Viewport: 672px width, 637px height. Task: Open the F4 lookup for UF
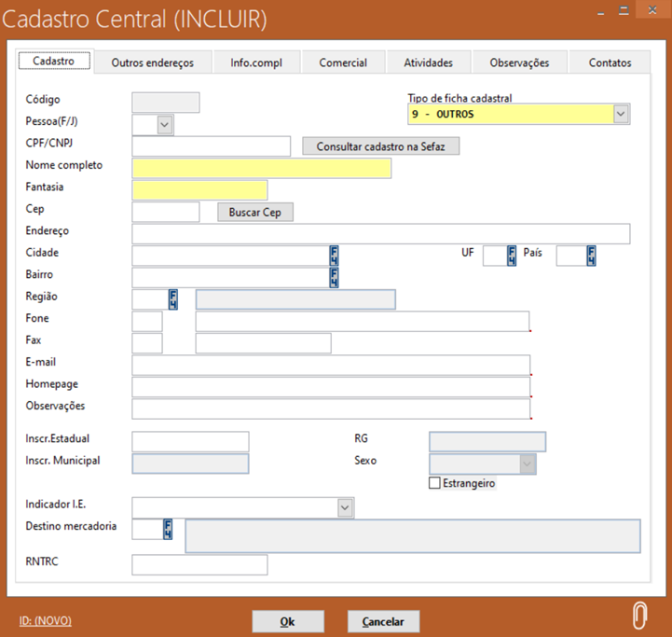[x=511, y=256]
